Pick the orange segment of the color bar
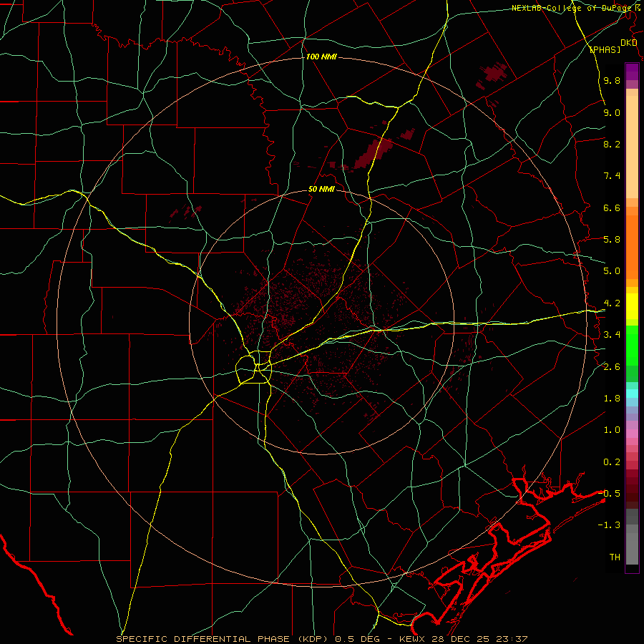 point(632,246)
